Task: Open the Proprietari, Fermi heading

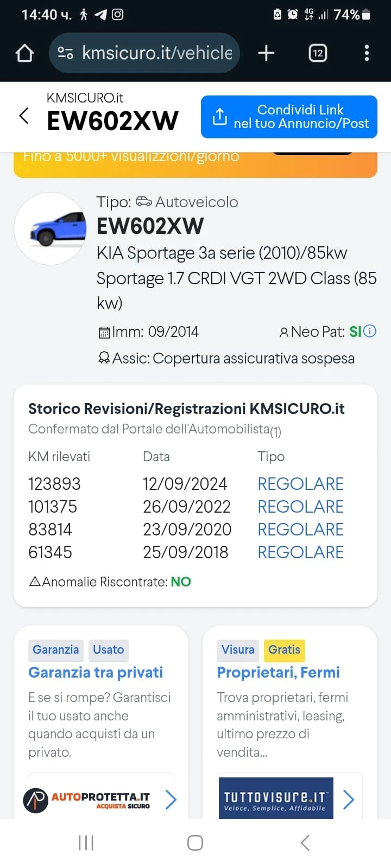Action: (278, 673)
